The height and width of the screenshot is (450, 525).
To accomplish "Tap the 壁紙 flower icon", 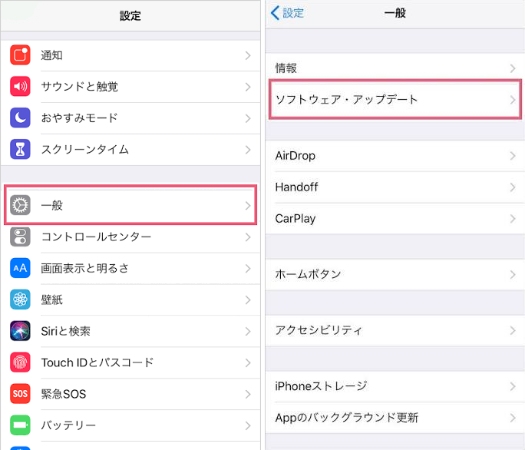I will click(x=20, y=299).
